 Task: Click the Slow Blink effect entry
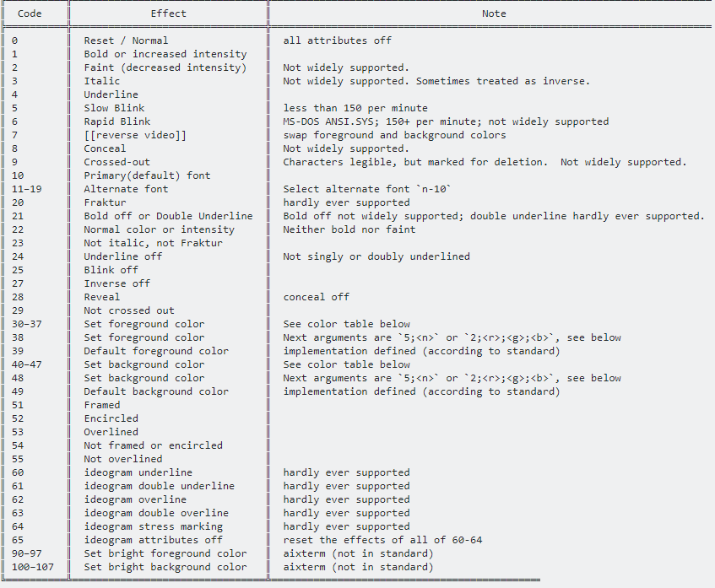[x=114, y=108]
